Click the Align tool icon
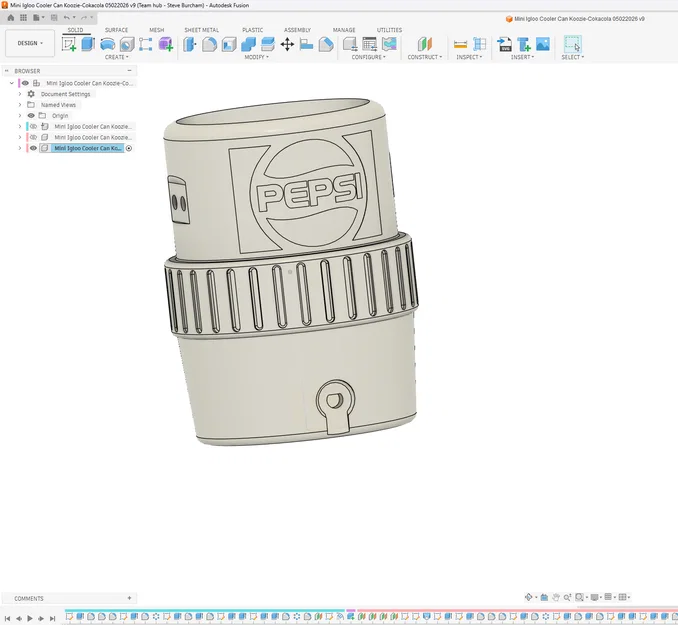Viewport: 678px width, 625px height. click(307, 44)
